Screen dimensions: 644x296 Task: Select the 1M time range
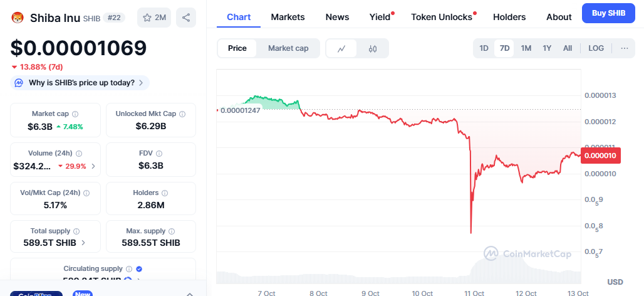click(526, 48)
